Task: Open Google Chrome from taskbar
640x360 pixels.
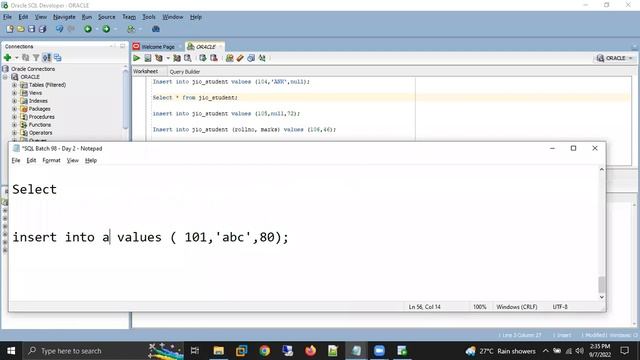Action: tap(264, 351)
